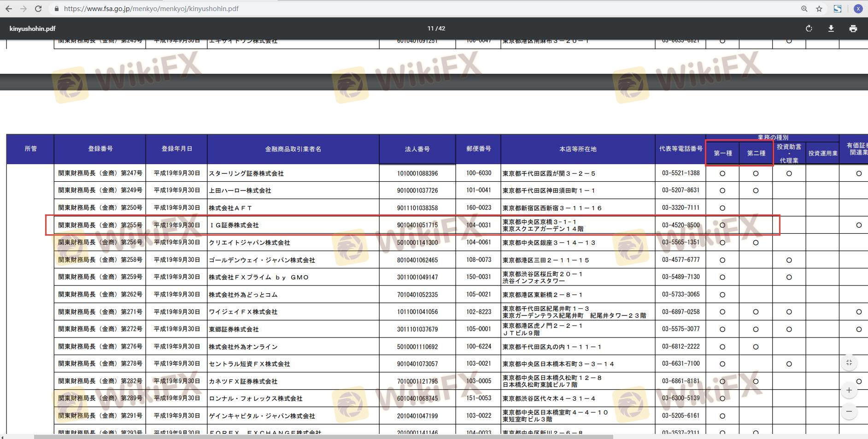This screenshot has height=439, width=868.
Task: Open the address bar zoom magnifier
Action: pyautogui.click(x=804, y=9)
